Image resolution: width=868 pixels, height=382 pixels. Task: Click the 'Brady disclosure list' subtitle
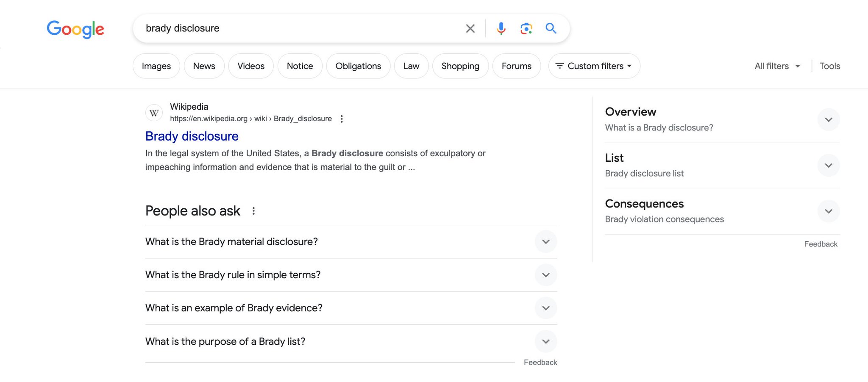tap(644, 174)
